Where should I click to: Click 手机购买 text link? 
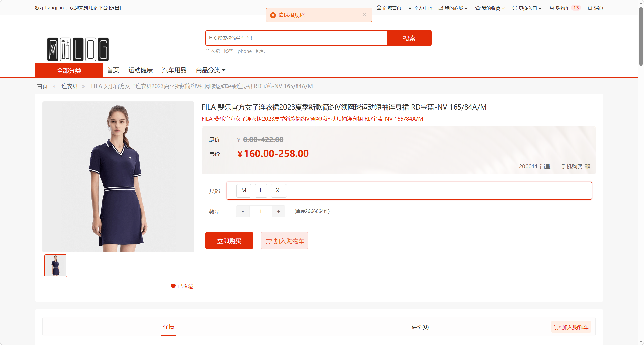pyautogui.click(x=572, y=167)
